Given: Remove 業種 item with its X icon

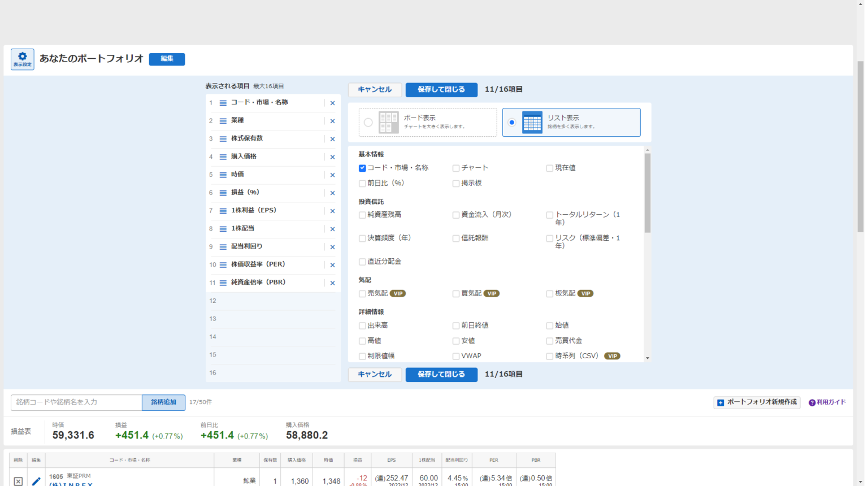Looking at the screenshot, I should (x=332, y=121).
